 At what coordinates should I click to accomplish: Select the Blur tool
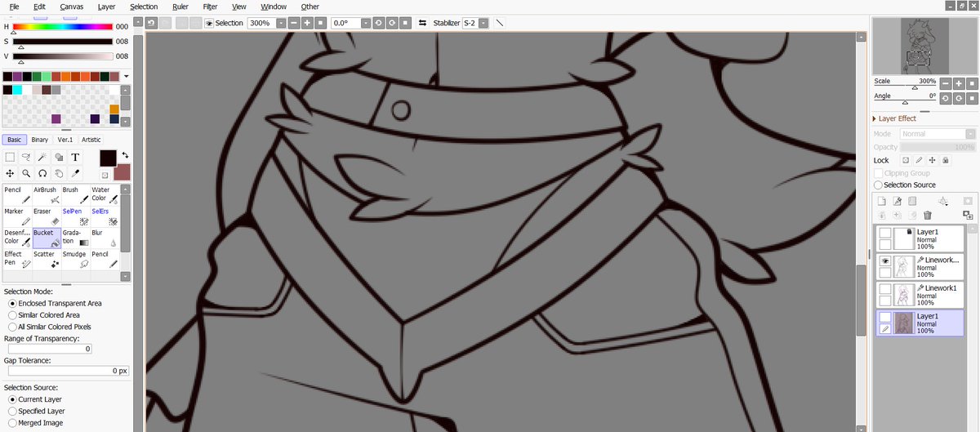(105, 238)
